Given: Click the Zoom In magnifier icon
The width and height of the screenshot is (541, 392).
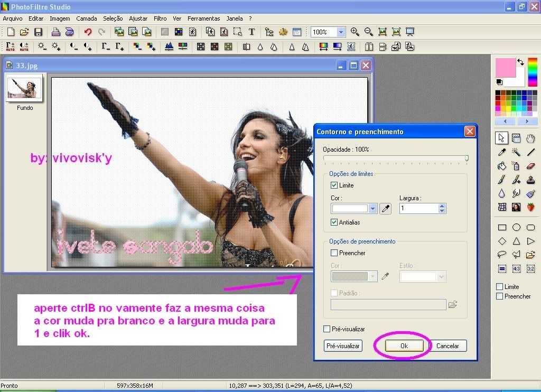Looking at the screenshot, I should (355, 32).
